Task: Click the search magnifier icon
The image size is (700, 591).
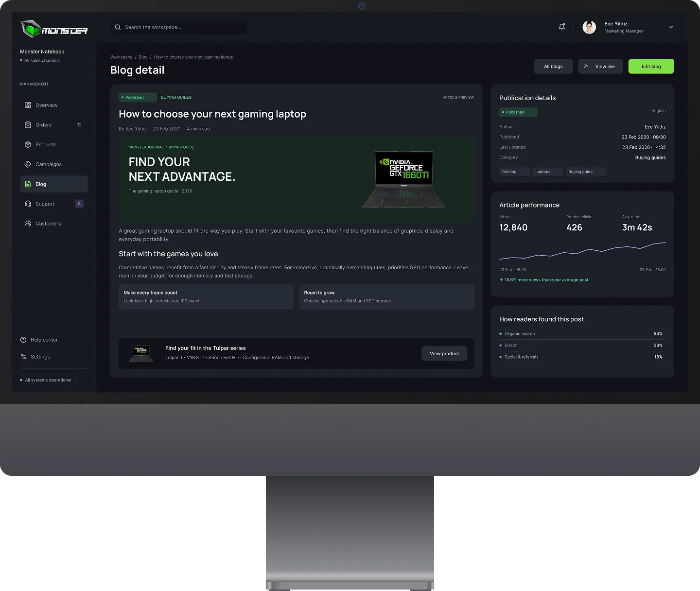Action: (118, 27)
